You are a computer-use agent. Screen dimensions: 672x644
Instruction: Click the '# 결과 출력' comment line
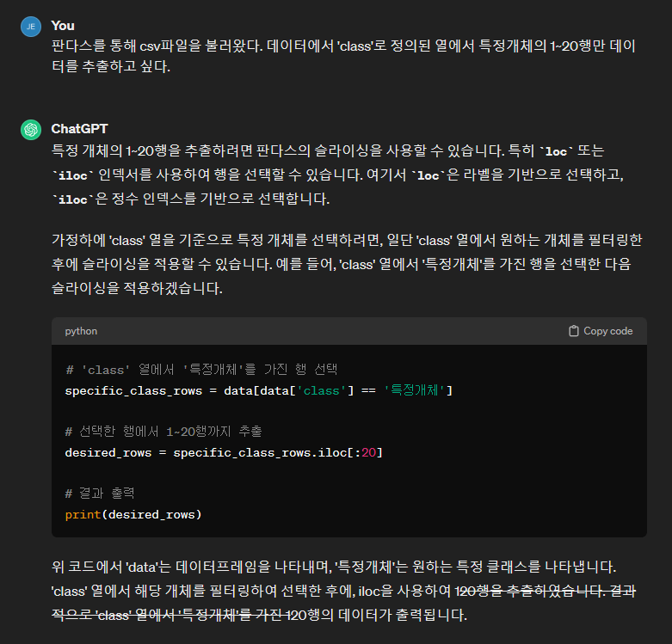(x=100, y=494)
